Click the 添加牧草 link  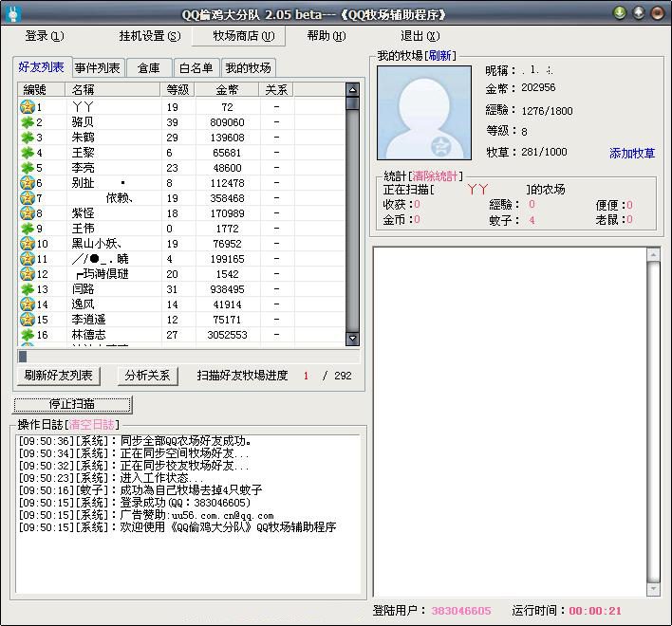[x=632, y=153]
